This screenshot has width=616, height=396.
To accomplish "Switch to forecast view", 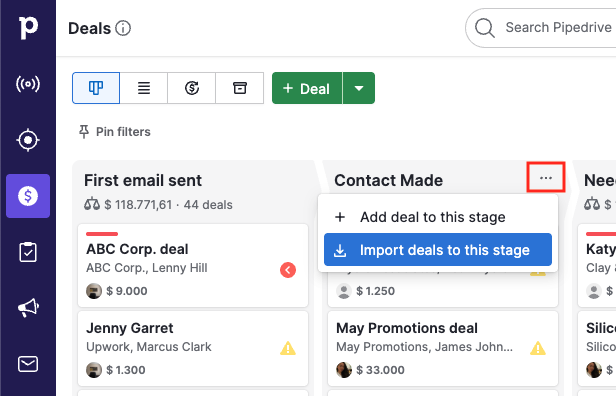I will point(192,88).
